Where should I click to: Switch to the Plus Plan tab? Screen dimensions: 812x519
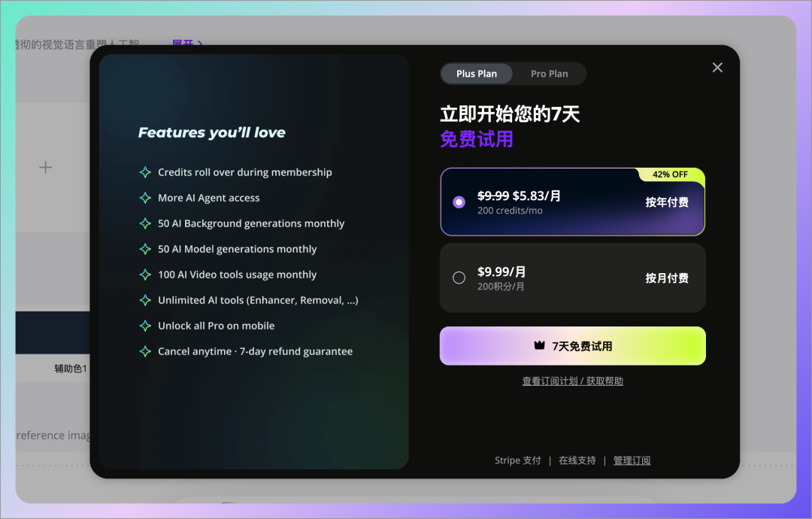pyautogui.click(x=477, y=74)
